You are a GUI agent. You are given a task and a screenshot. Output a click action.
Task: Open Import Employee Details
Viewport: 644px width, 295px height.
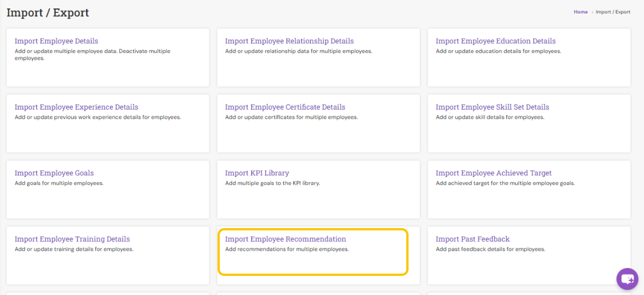[56, 41]
